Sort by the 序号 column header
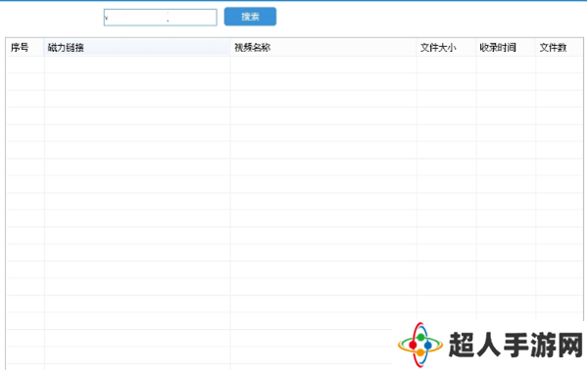588x370 pixels. 25,48
